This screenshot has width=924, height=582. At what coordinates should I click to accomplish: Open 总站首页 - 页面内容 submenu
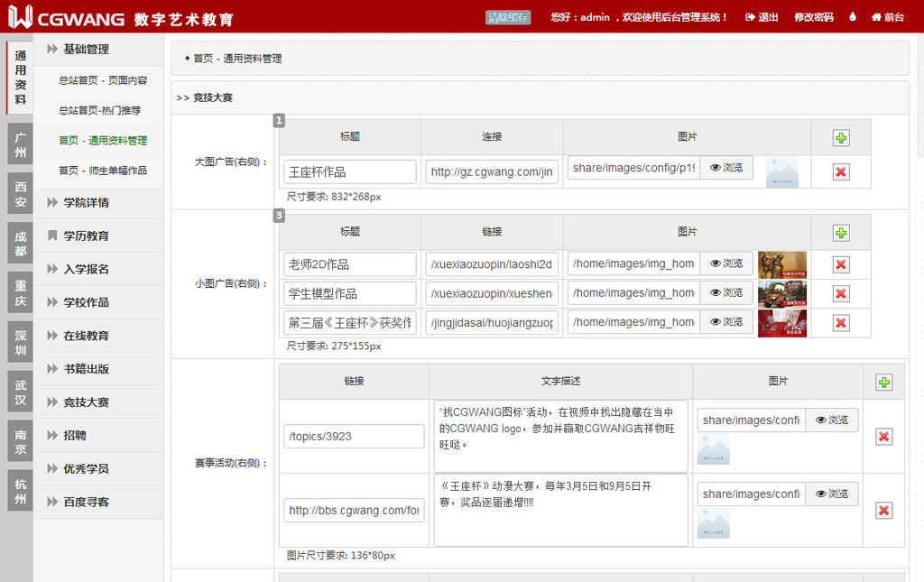pos(103,80)
